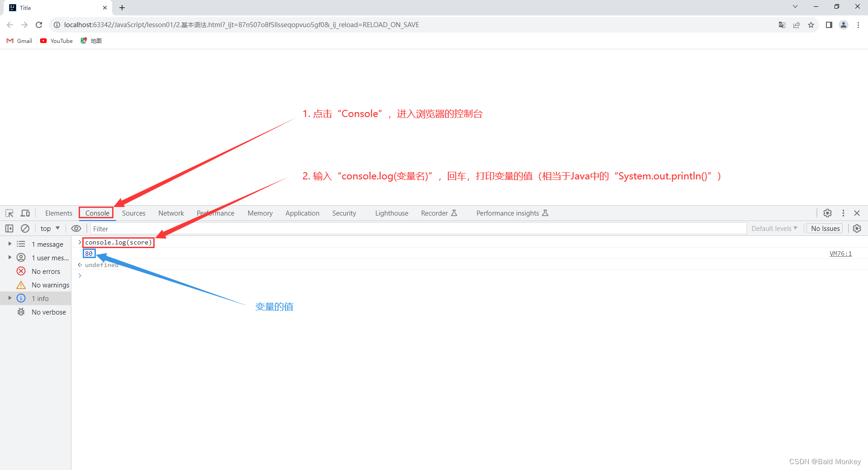Select the Title browser tab
The height and width of the screenshot is (470, 868).
click(57, 8)
